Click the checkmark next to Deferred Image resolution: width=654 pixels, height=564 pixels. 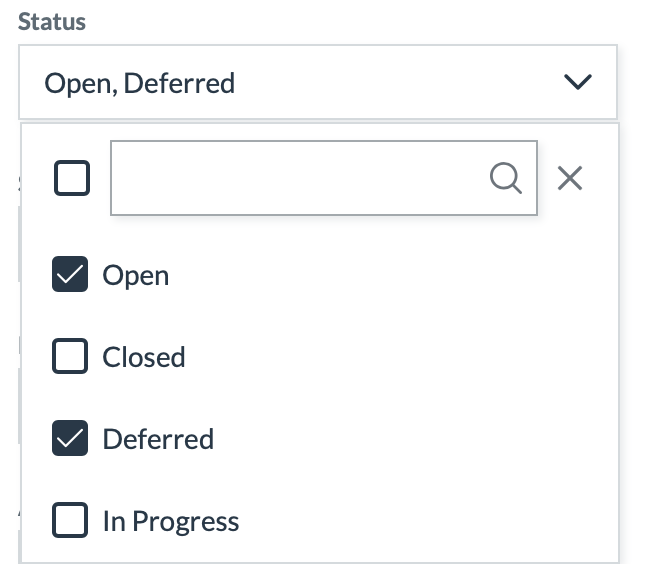click(70, 439)
